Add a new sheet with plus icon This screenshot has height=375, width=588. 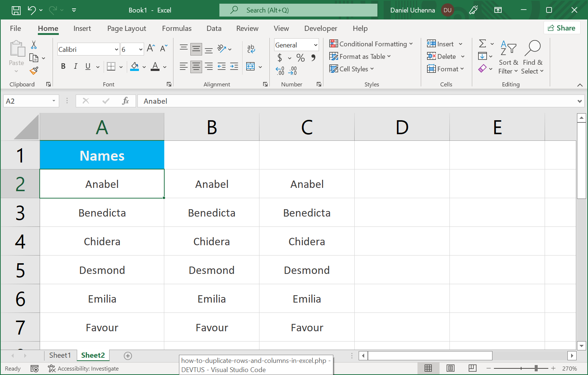pyautogui.click(x=128, y=356)
